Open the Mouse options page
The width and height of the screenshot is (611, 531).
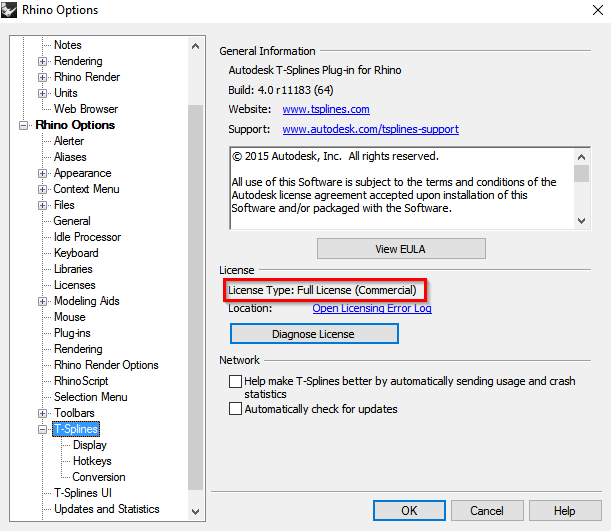pyautogui.click(x=69, y=317)
